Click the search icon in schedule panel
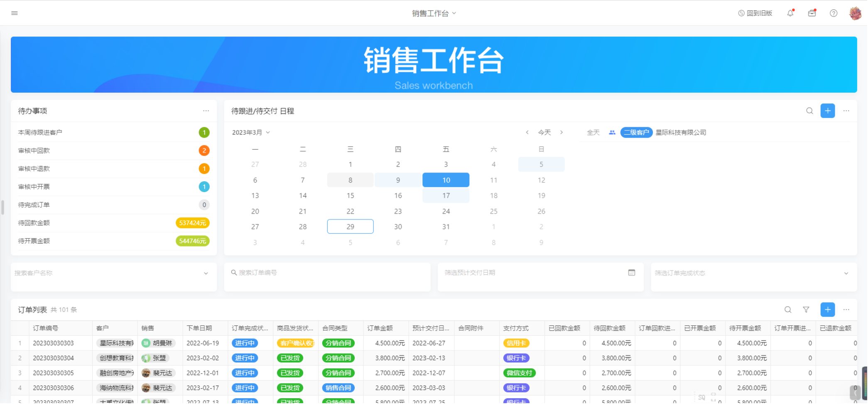This screenshot has width=868, height=404. click(809, 111)
